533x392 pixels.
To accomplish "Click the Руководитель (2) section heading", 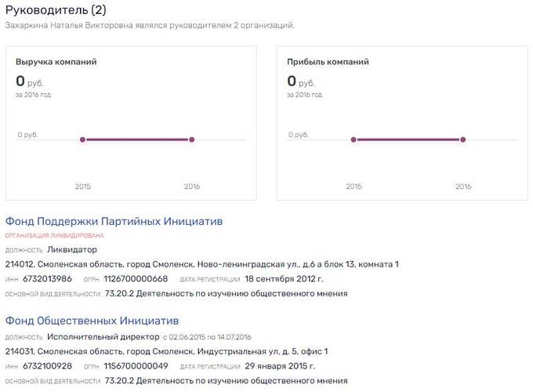I will point(56,10).
